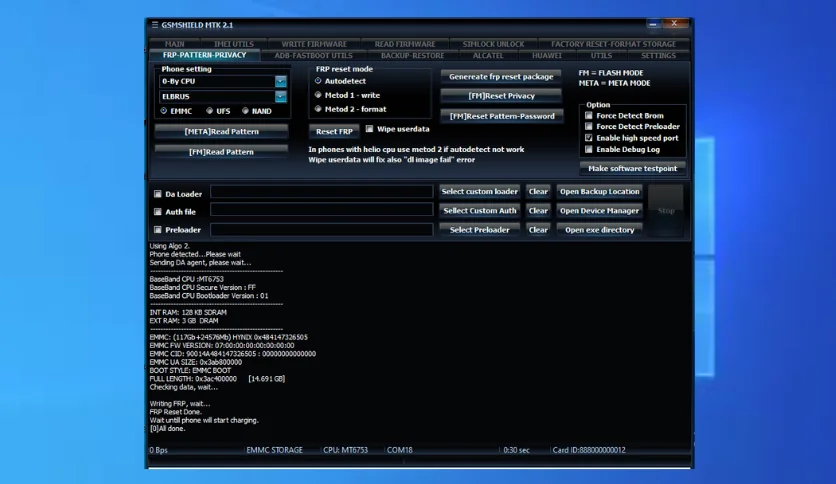Open the hamburger menu icon in title bar
This screenshot has width=836, height=484.
point(155,25)
